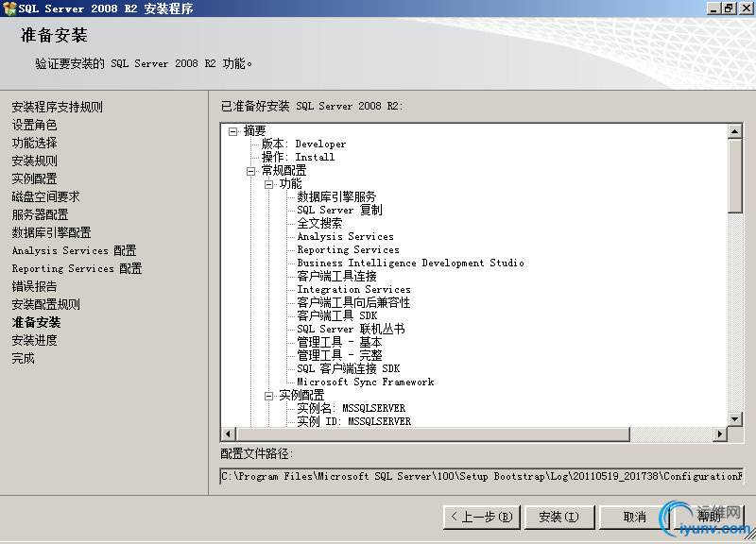
Task: Click the horizontal scrollbar right arrow
Action: (720, 433)
